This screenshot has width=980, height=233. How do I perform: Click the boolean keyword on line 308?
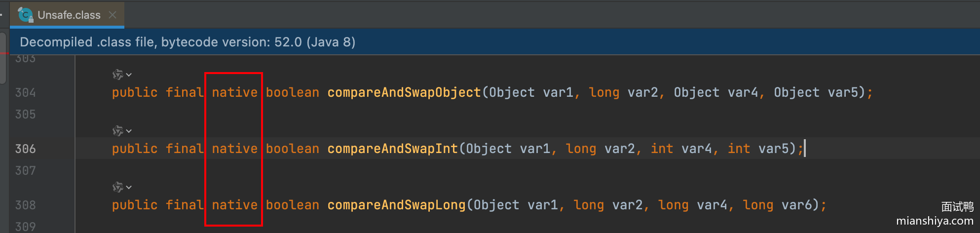pos(292,205)
